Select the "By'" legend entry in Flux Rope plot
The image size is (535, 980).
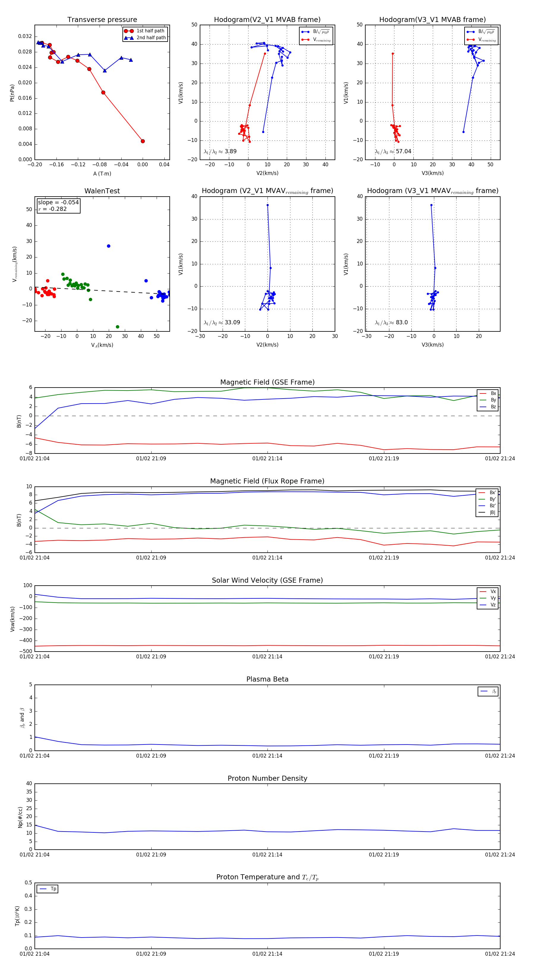tap(487, 499)
